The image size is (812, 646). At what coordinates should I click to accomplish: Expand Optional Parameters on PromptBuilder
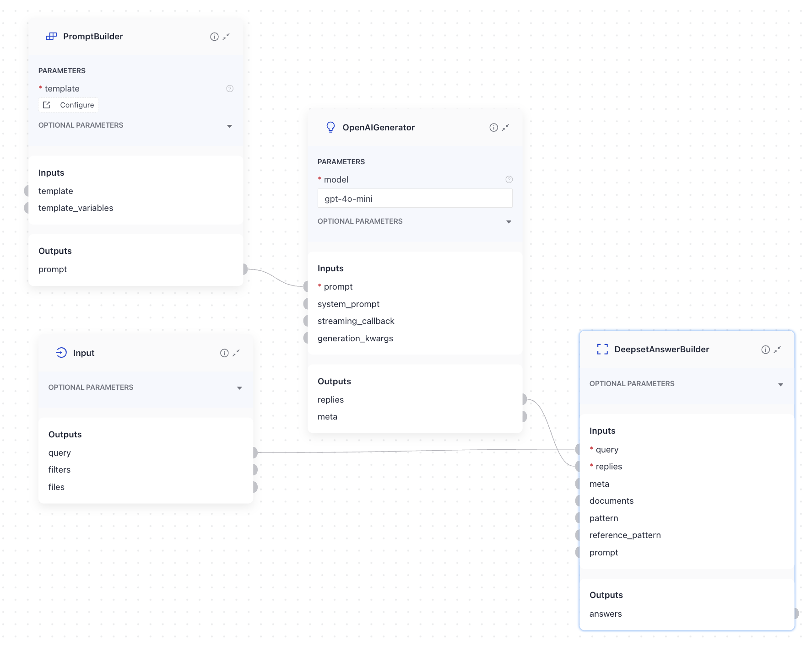230,126
